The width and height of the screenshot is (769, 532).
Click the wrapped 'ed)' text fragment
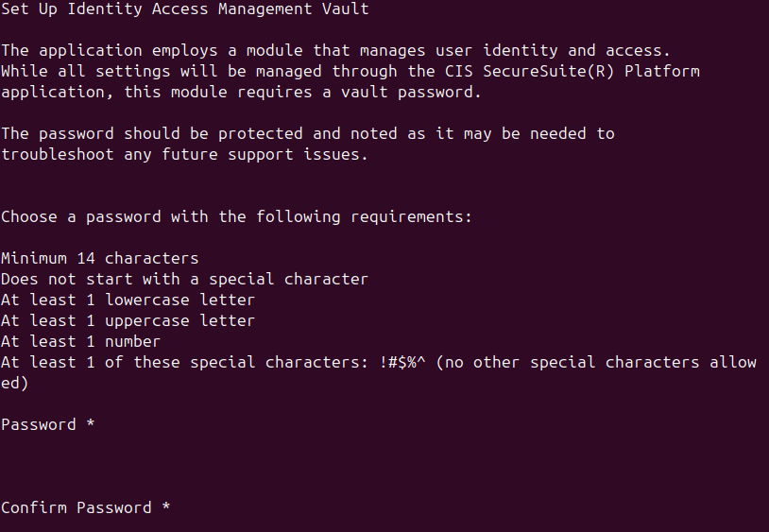[x=15, y=384]
